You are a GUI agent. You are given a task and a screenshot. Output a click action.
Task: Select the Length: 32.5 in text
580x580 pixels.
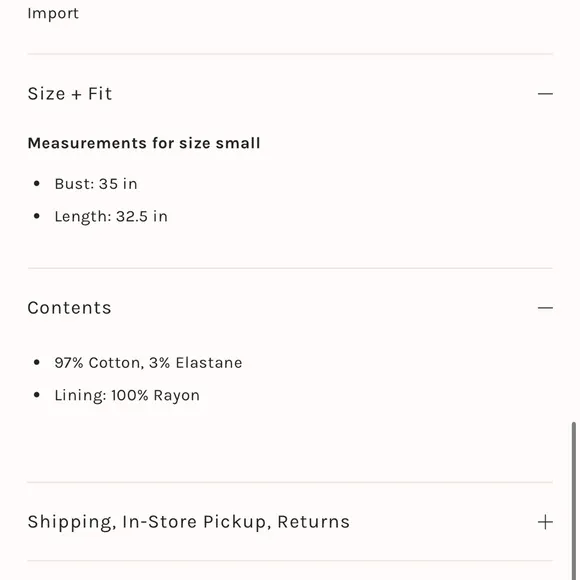coord(111,217)
